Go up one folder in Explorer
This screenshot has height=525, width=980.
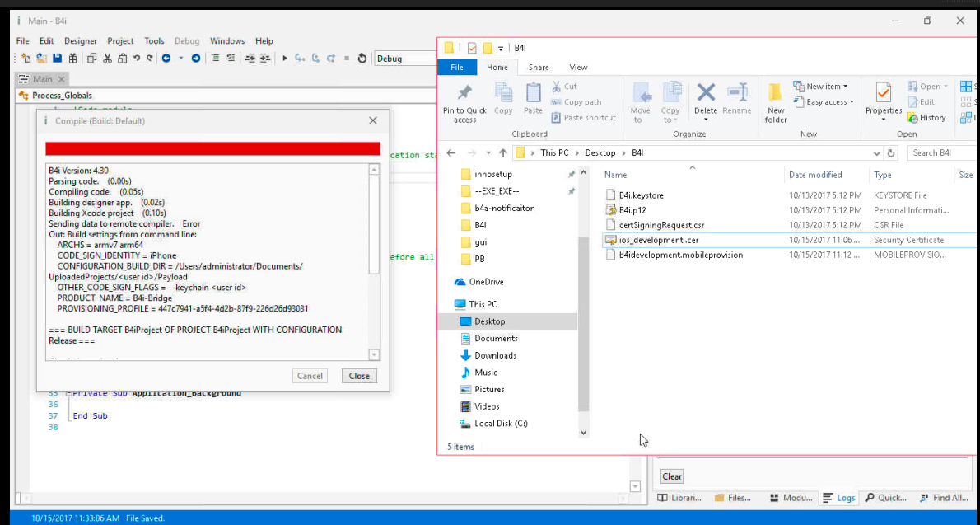pyautogui.click(x=503, y=152)
